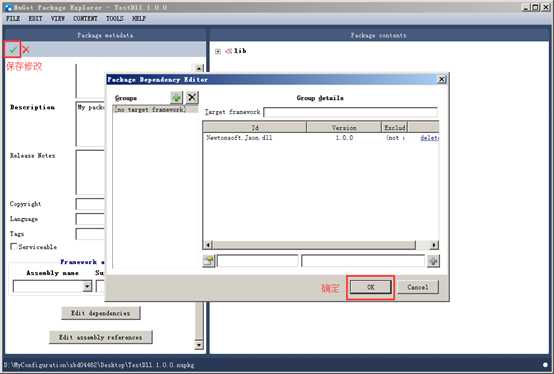The height and width of the screenshot is (374, 554).
Task: Click the Cancel button in dialog
Action: tap(418, 287)
